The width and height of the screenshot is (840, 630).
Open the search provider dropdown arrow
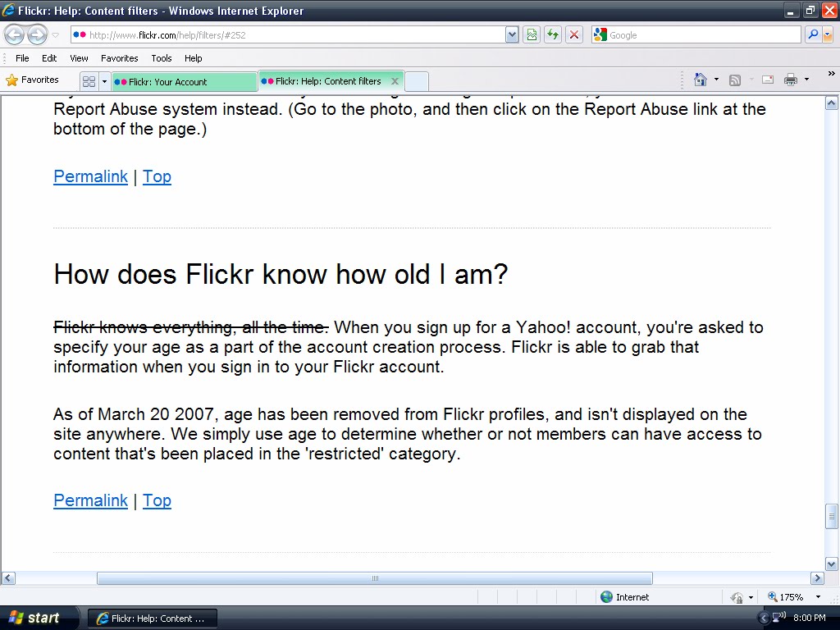(828, 35)
